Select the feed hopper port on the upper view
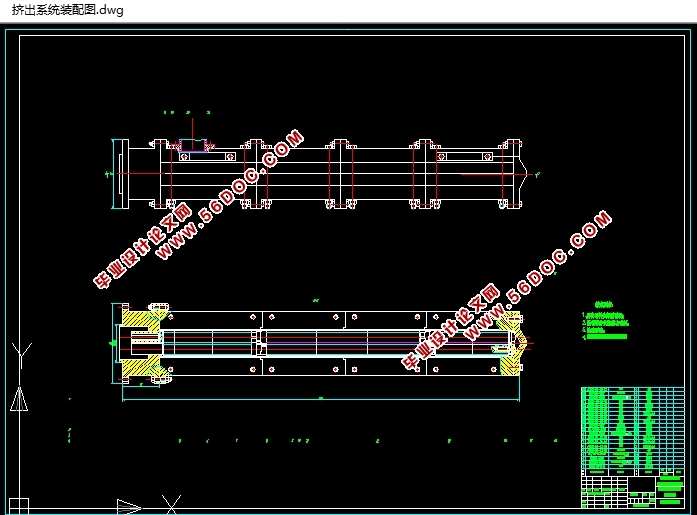The width and height of the screenshot is (697, 515). (x=193, y=145)
